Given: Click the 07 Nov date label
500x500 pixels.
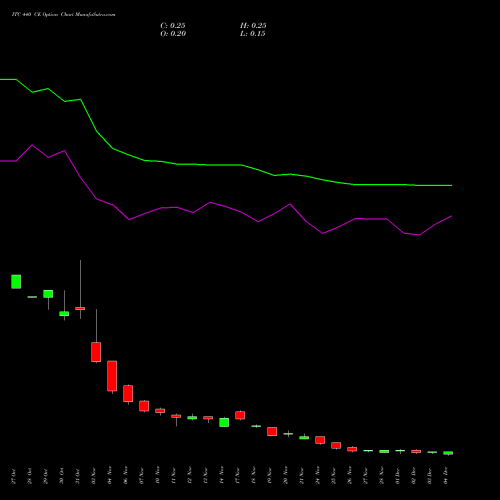Looking at the screenshot, I should [142, 476].
